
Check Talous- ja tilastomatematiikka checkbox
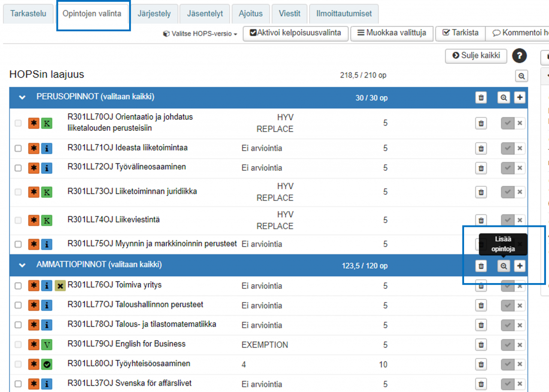(18, 325)
